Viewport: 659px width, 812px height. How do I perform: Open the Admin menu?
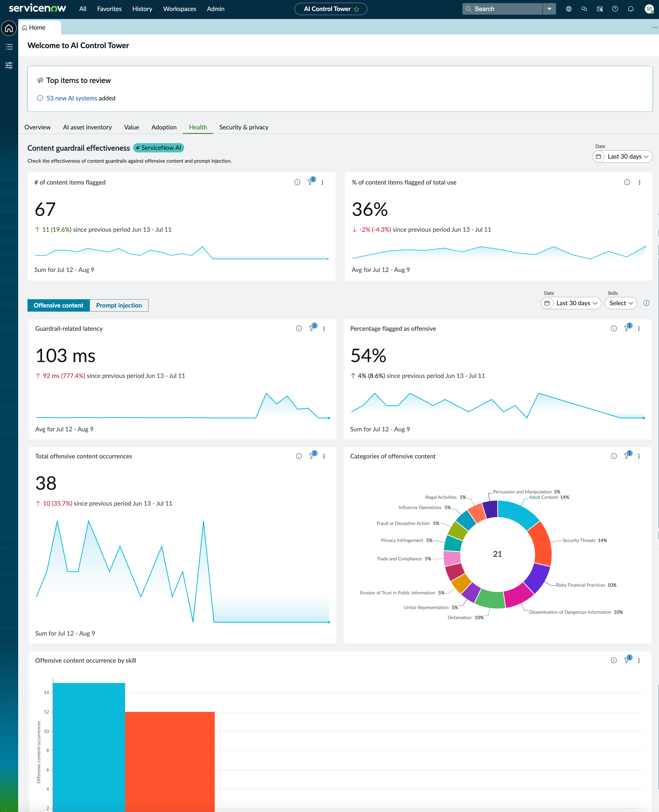[x=216, y=9]
